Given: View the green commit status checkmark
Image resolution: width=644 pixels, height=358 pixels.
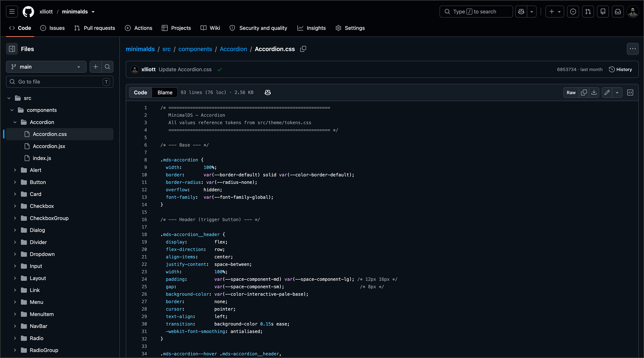Looking at the screenshot, I should [x=220, y=69].
